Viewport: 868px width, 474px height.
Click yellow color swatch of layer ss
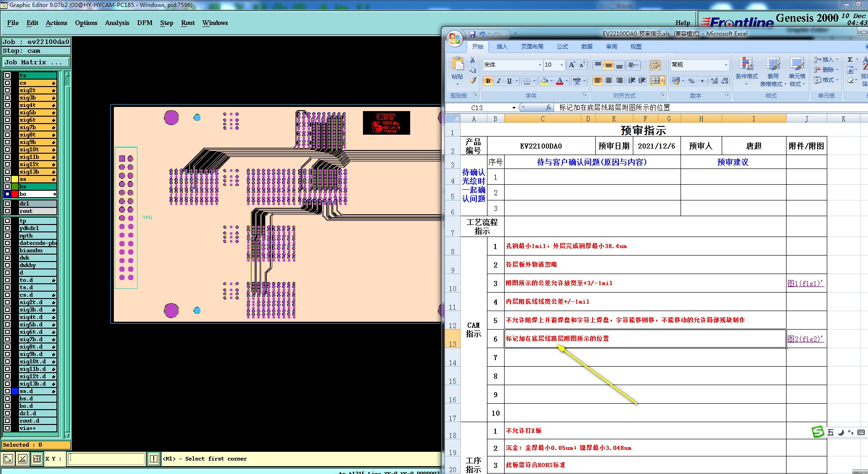click(x=15, y=179)
